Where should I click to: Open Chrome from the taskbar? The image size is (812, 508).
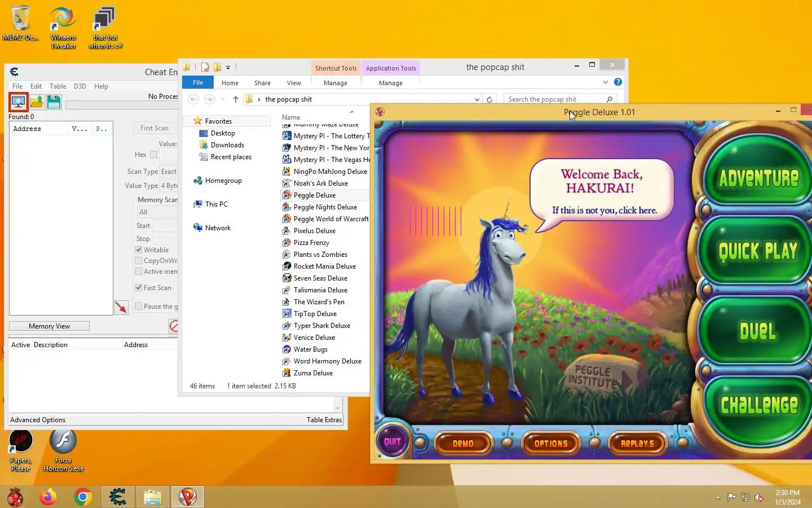[x=83, y=497]
